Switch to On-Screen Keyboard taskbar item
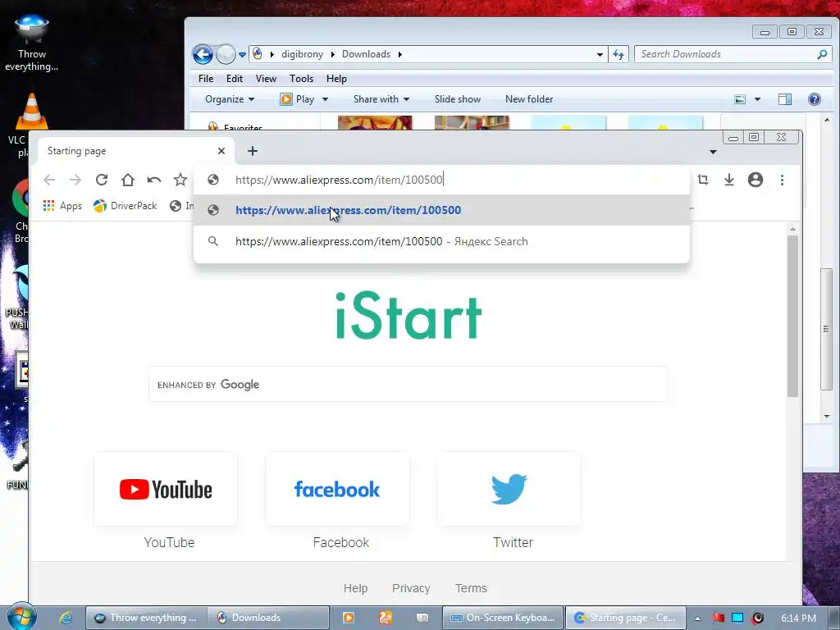Viewport: 840px width, 630px height. tap(503, 618)
